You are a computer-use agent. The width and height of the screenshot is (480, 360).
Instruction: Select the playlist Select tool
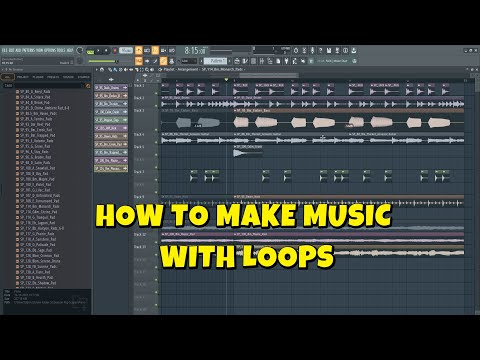coord(142,69)
